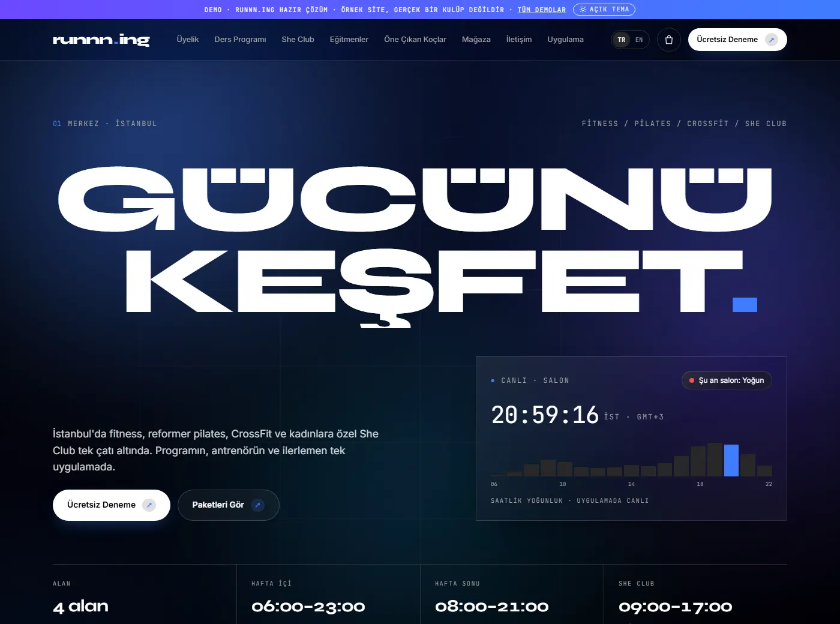Click the 'İST · GMT+3' timezone label
The image size is (840, 624).
(x=634, y=417)
